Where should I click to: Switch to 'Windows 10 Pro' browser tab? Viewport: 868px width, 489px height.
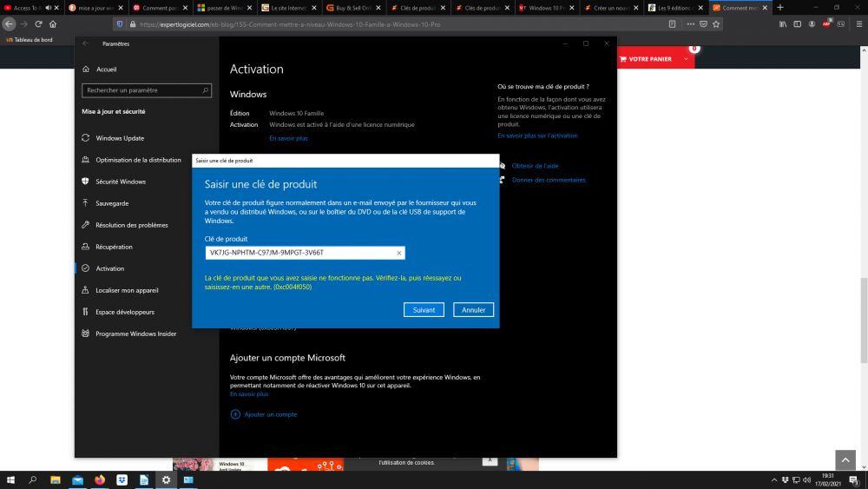click(547, 8)
